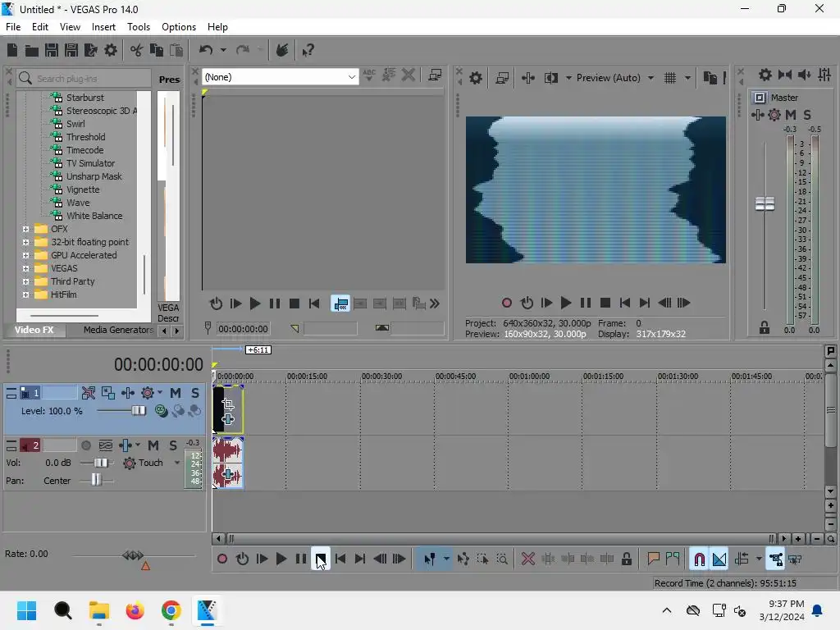Open the Options menu
The width and height of the screenshot is (840, 630).
pos(178,27)
